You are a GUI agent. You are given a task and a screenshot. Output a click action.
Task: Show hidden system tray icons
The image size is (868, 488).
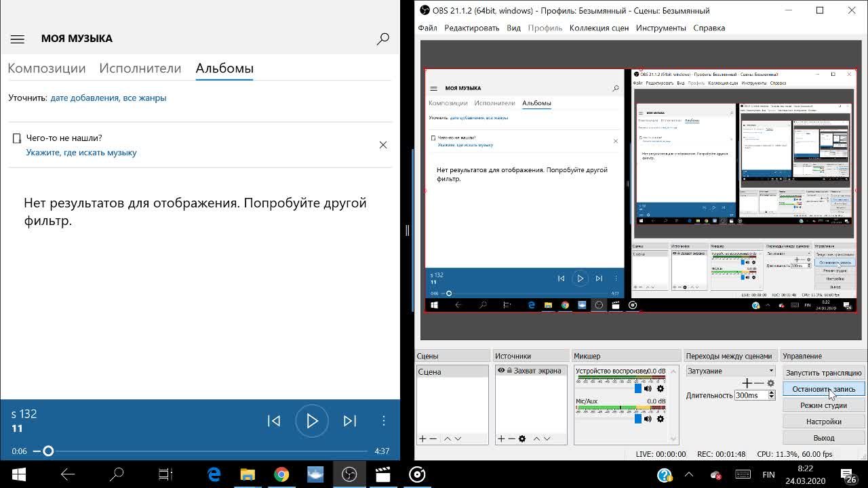(689, 474)
